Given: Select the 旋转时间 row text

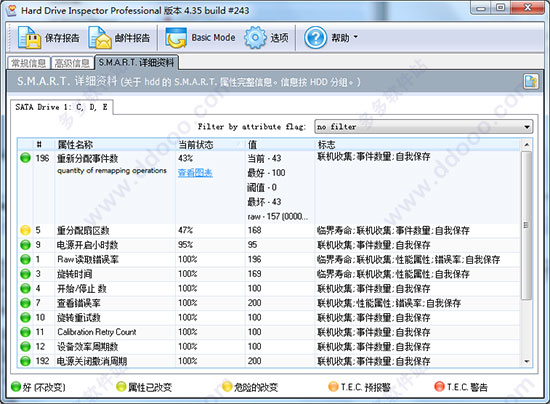Looking at the screenshot, I should coord(75,274).
